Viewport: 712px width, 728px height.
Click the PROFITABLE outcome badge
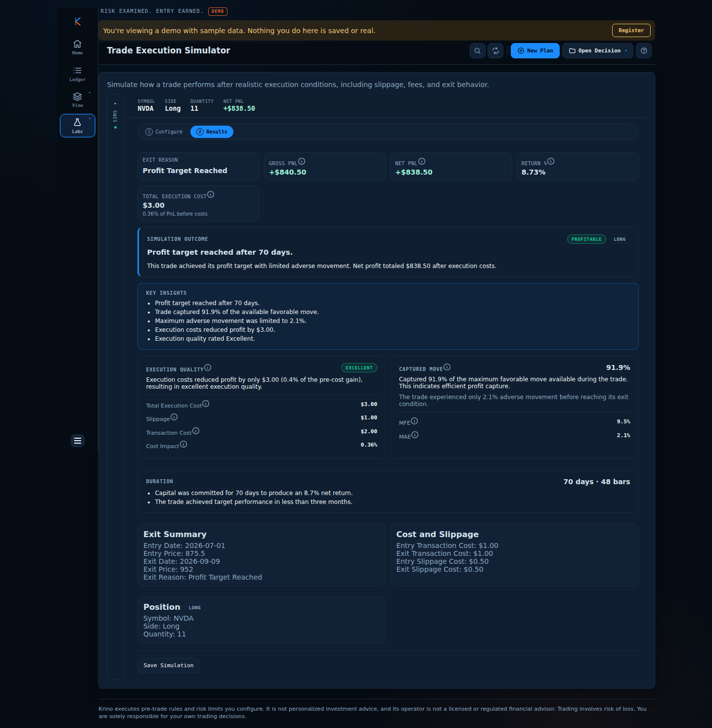point(586,239)
